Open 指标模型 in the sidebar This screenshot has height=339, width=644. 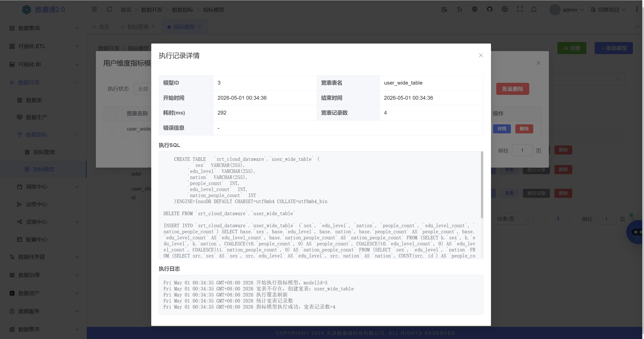(x=43, y=169)
